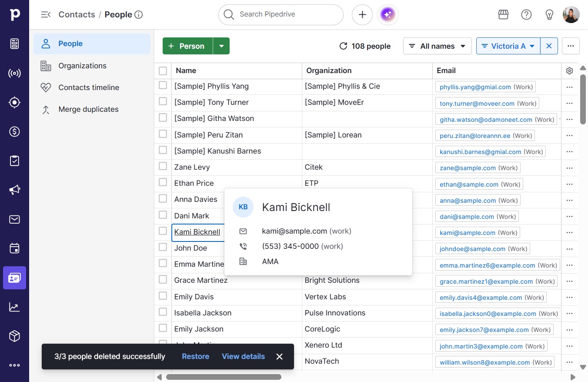Screen dimensions: 588x382
Task: Click the green add Person button
Action: point(187,46)
